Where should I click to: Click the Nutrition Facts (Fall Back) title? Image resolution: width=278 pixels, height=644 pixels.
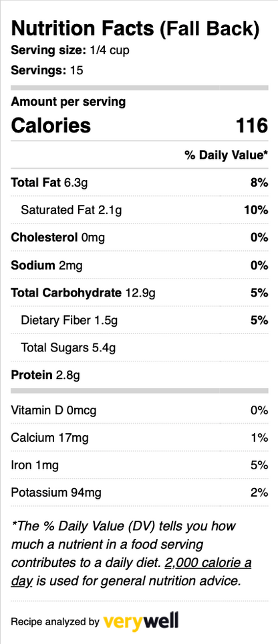[135, 29]
